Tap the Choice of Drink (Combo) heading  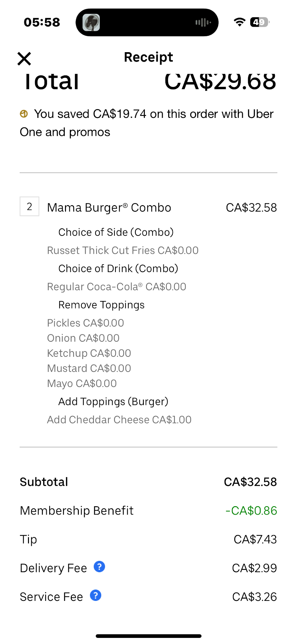[x=118, y=269]
